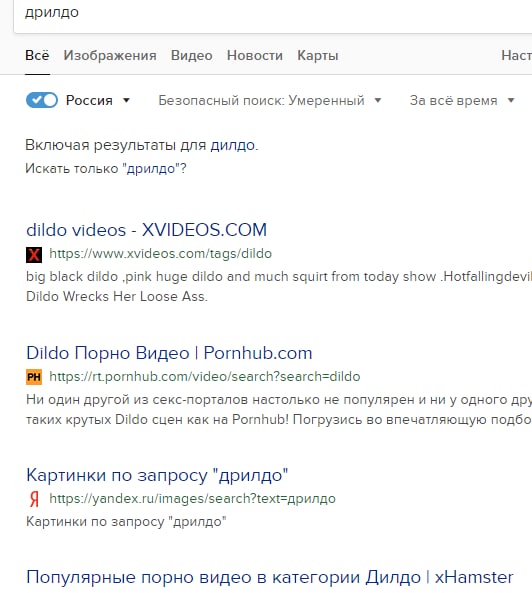Viewport: 532px width, 593px height.
Task: Click the XVideos red X favicon
Action: [34, 254]
